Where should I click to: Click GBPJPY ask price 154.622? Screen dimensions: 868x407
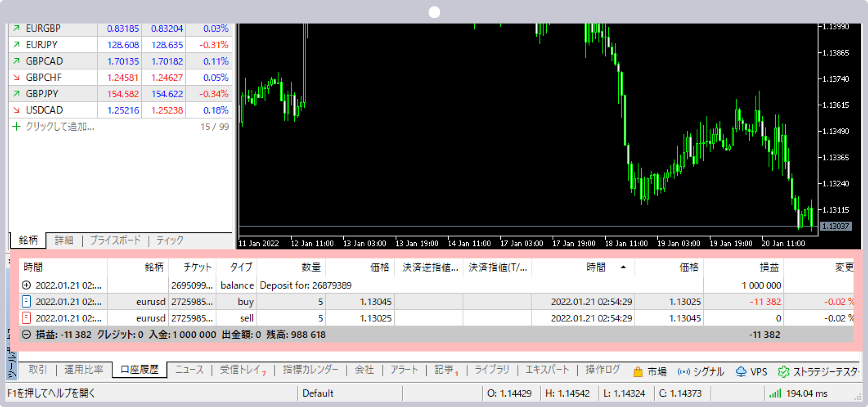[167, 94]
